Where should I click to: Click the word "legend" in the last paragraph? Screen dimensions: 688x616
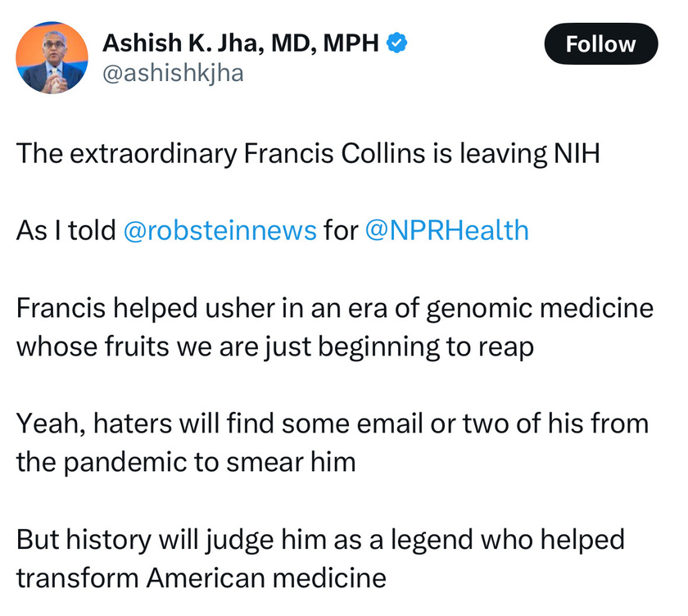(x=432, y=541)
